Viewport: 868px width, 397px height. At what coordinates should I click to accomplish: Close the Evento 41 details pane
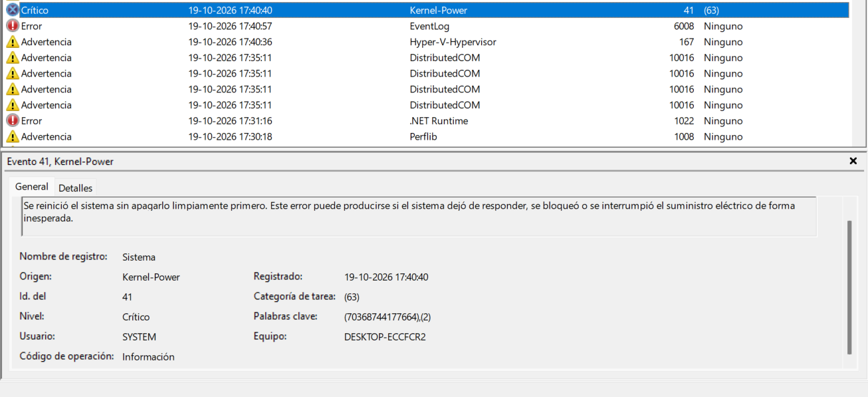(x=853, y=161)
